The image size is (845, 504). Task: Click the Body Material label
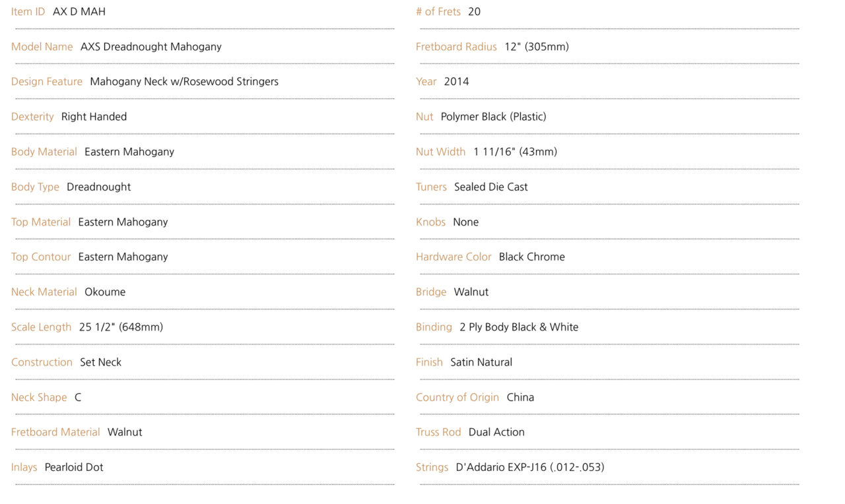pos(44,152)
